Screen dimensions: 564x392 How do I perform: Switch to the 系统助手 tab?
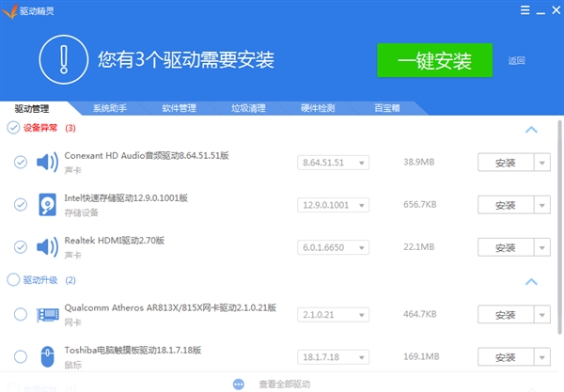[110, 108]
